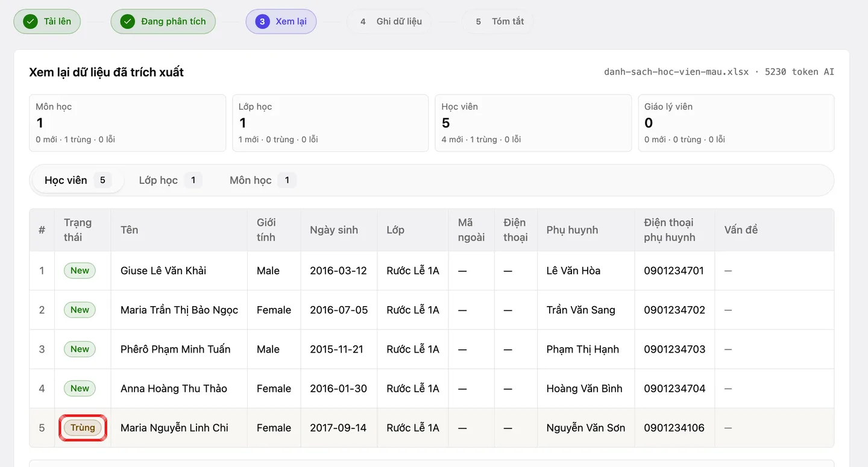Click the birth date 2015-11-21
This screenshot has width=868, height=467.
336,349
